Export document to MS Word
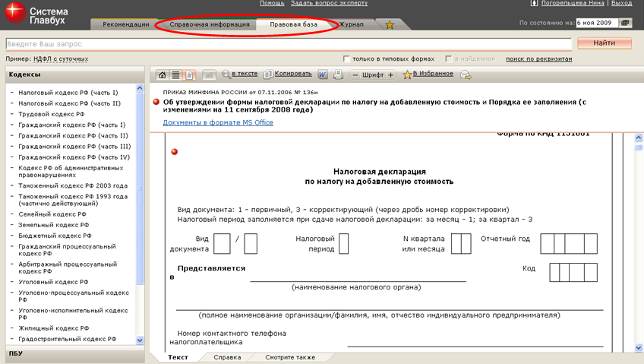The height and width of the screenshot is (364, 644). (x=323, y=74)
